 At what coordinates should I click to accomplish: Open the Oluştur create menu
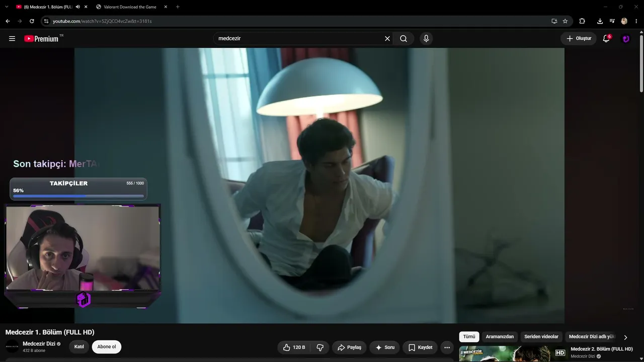(x=579, y=39)
